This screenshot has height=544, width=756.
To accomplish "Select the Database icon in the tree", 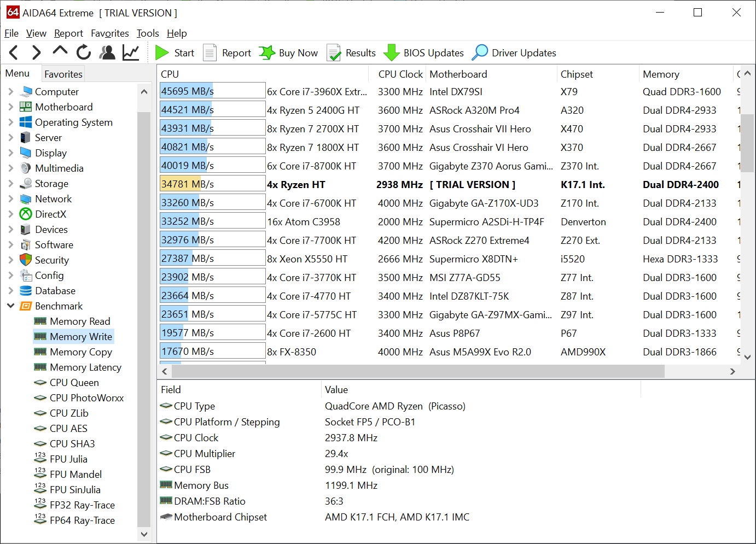I will 26,291.
